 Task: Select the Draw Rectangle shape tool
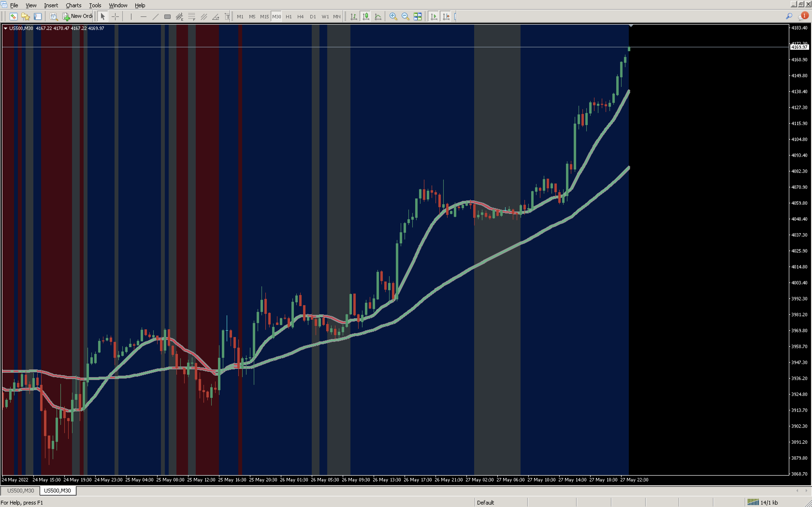tap(167, 16)
